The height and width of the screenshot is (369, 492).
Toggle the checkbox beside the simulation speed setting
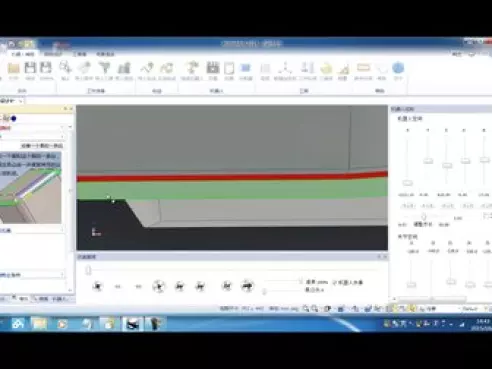(335, 282)
